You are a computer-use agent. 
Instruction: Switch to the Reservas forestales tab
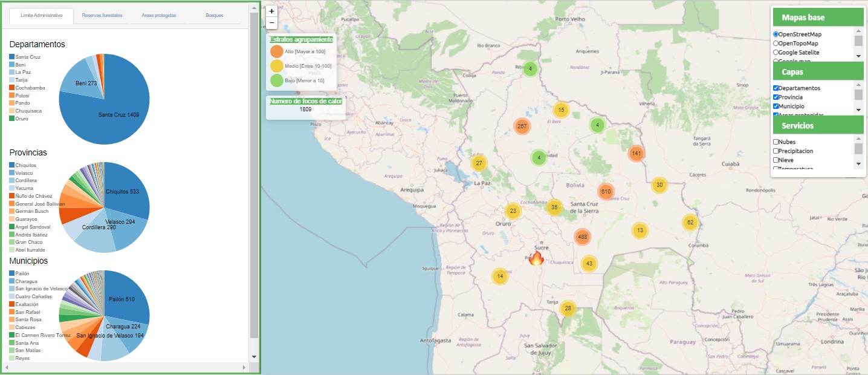[x=102, y=16]
